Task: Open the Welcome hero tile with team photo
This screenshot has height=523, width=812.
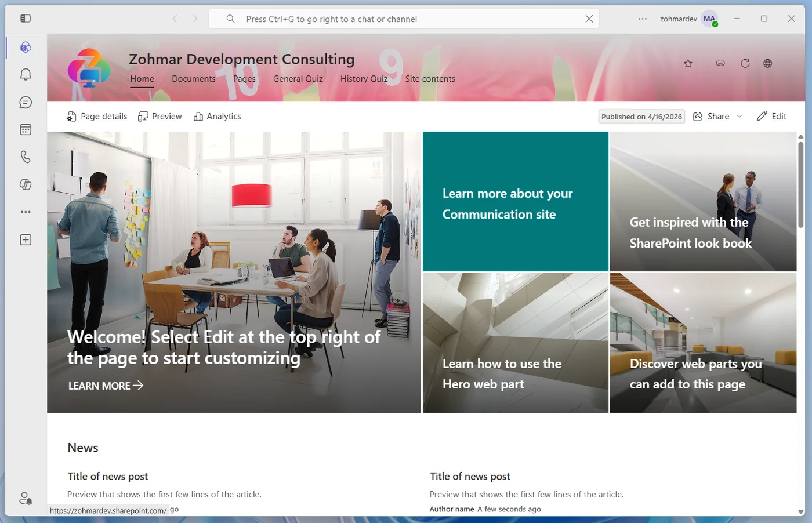Action: pos(234,272)
